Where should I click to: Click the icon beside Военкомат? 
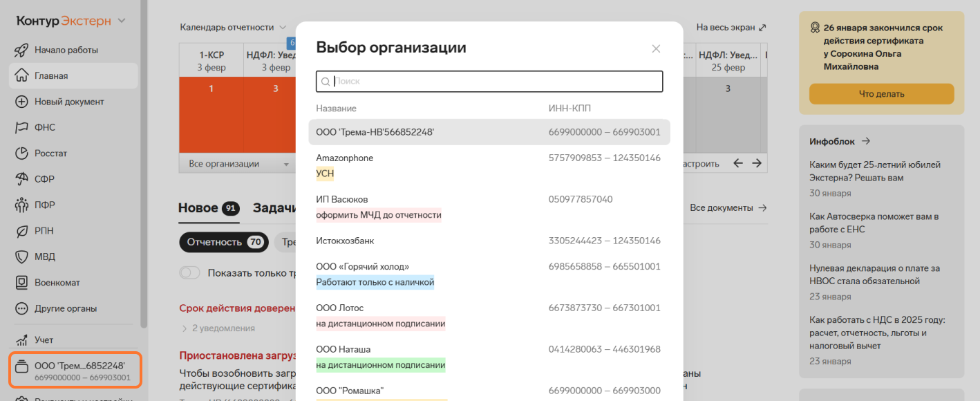(x=21, y=283)
